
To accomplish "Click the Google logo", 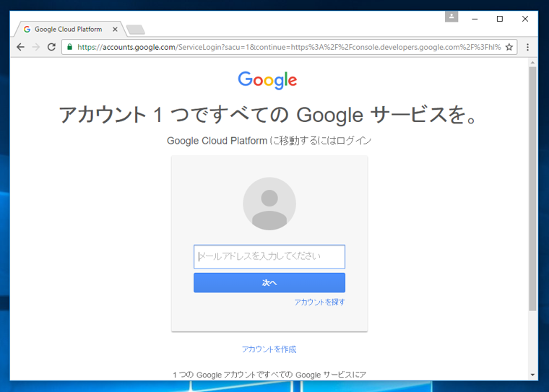I will tap(267, 80).
